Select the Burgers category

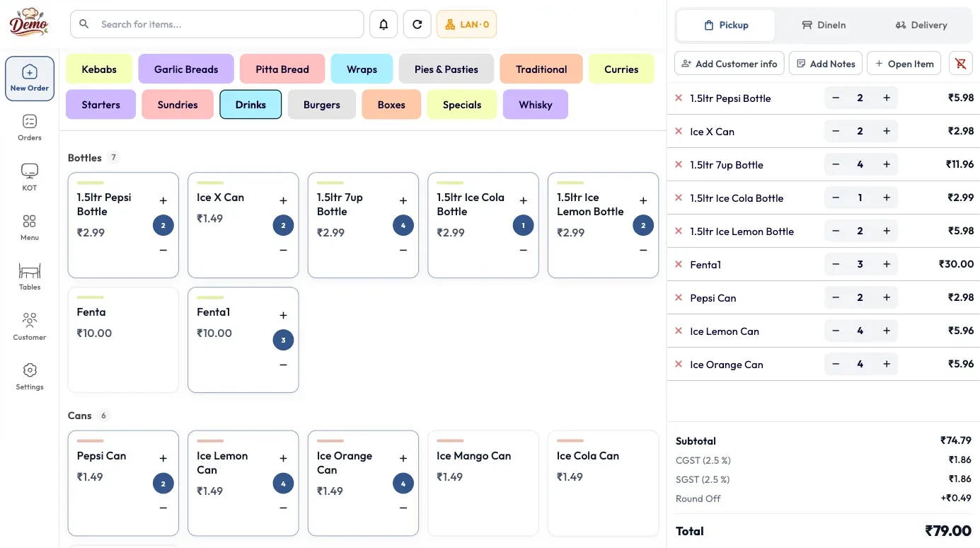[x=322, y=104]
